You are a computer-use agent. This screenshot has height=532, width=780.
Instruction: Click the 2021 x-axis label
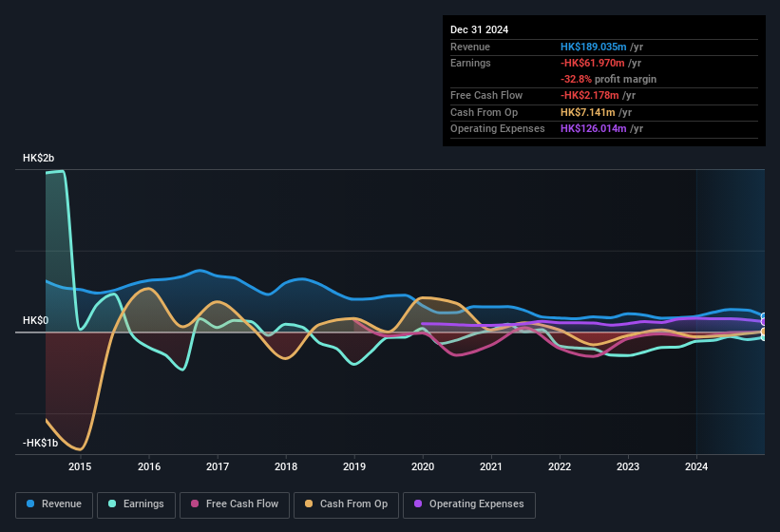point(491,466)
